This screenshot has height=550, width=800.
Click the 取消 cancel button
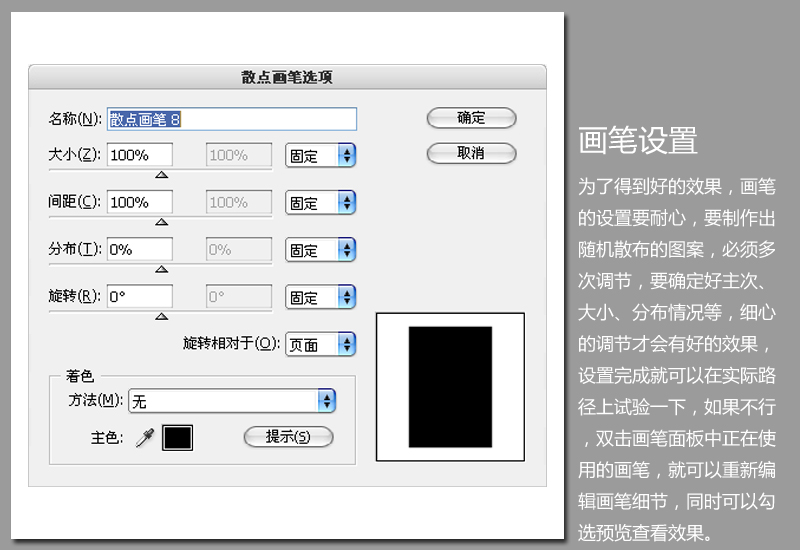pyautogui.click(x=471, y=153)
